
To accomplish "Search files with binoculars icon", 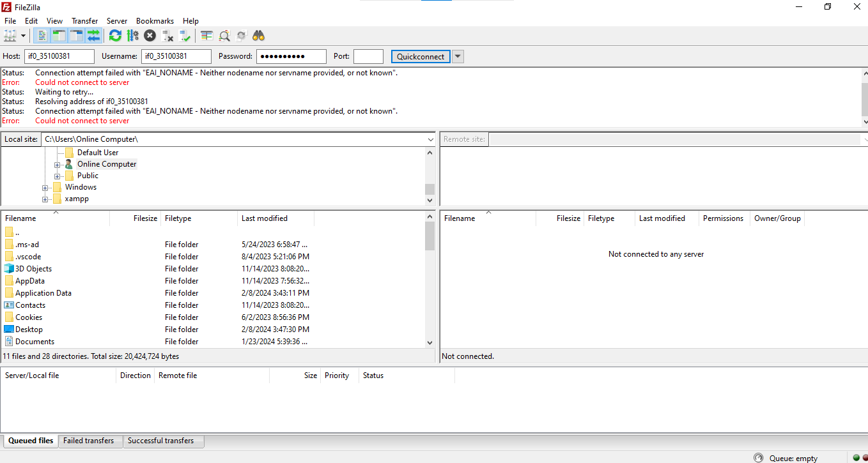I will [259, 36].
